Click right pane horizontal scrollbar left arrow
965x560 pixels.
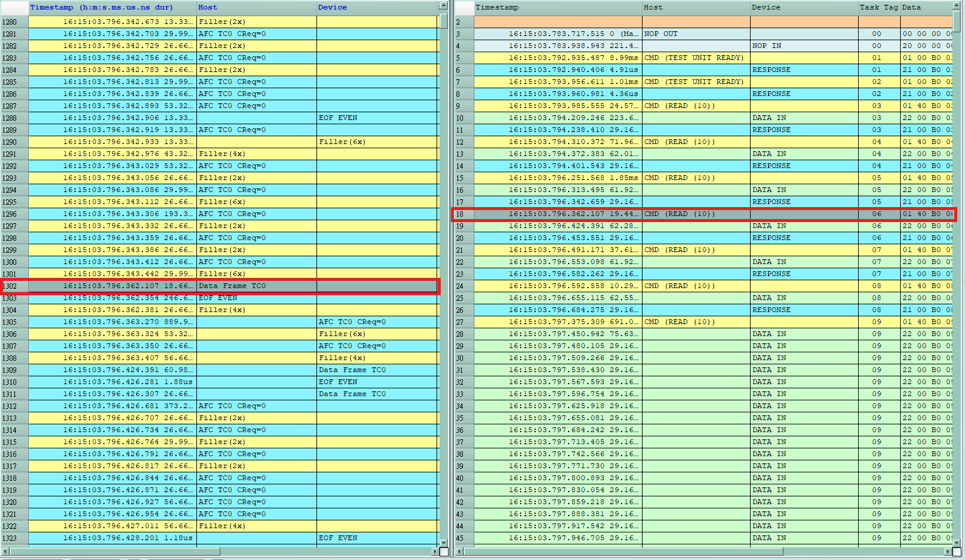coord(459,551)
